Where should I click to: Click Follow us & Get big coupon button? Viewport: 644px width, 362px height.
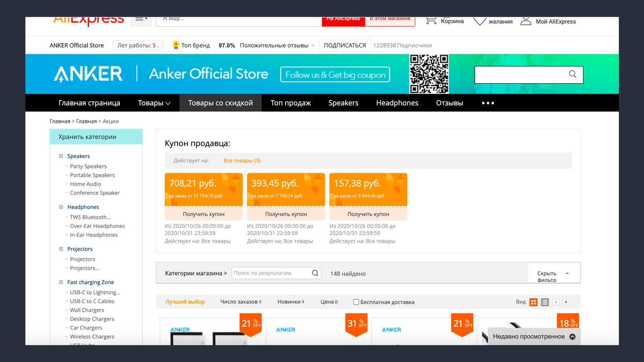pyautogui.click(x=335, y=75)
